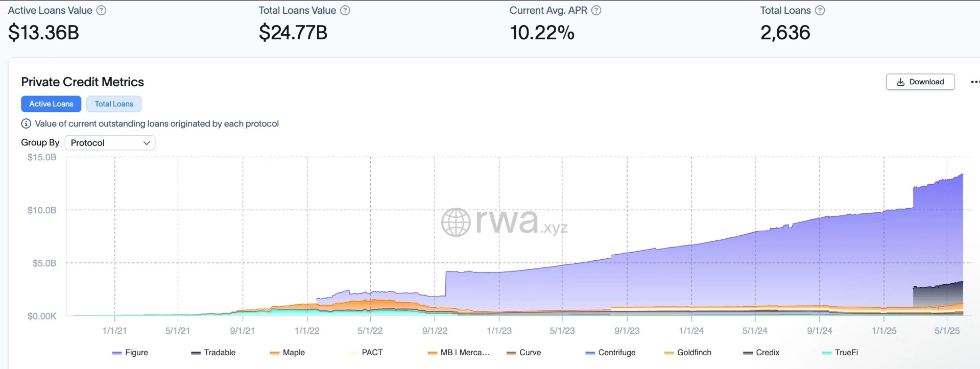Switch to the Total Loans tab
Screen dimensions: 980x369
point(114,104)
